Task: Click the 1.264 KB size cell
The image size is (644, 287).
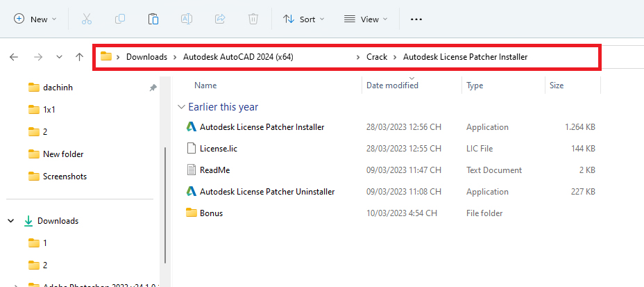Action: click(580, 127)
